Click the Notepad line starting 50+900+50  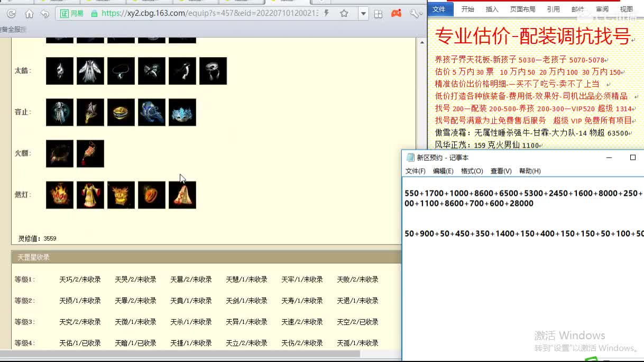(524, 233)
